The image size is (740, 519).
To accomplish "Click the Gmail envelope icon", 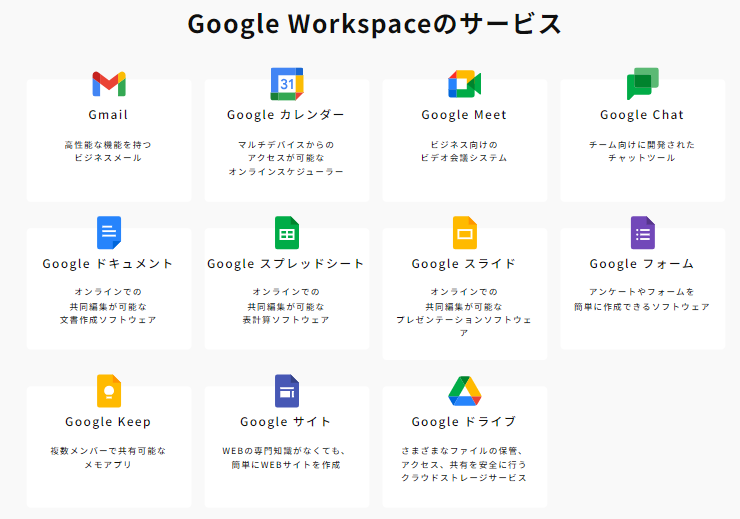I will (x=109, y=84).
